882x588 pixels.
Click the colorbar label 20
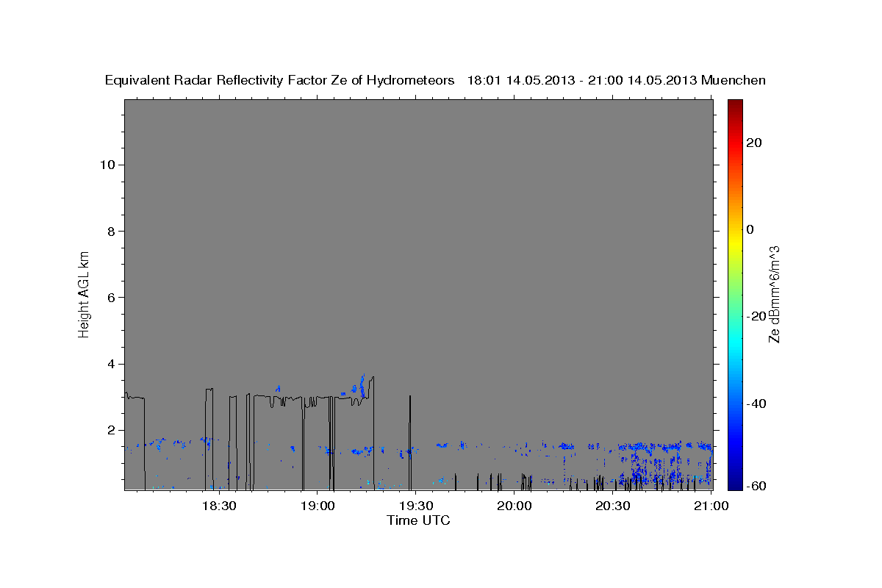pyautogui.click(x=754, y=143)
